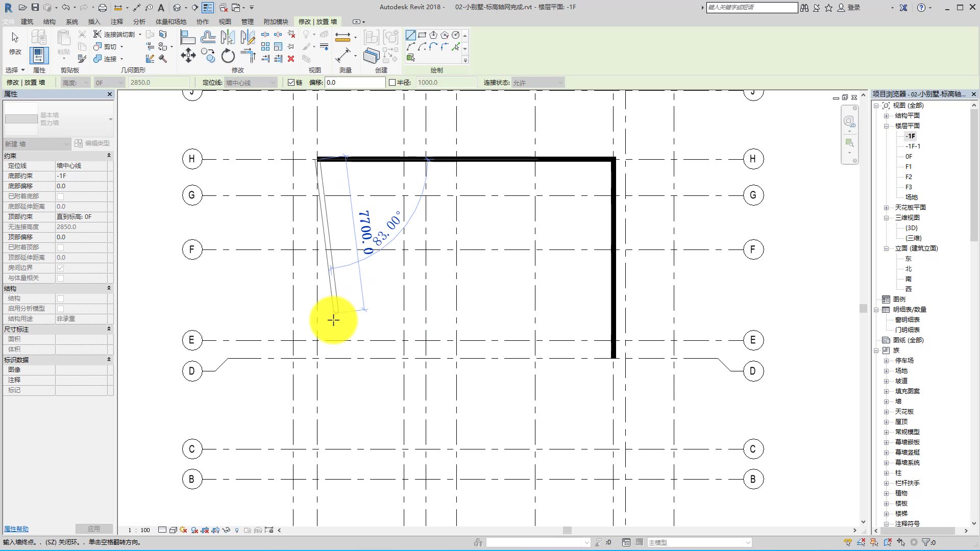This screenshot has height=551, width=980.
Task: Click the Properties panel button
Action: (x=39, y=55)
